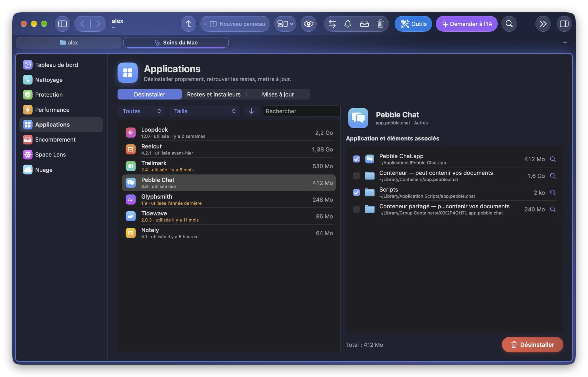
Task: Click the up-arrow parent folder button
Action: (x=188, y=24)
